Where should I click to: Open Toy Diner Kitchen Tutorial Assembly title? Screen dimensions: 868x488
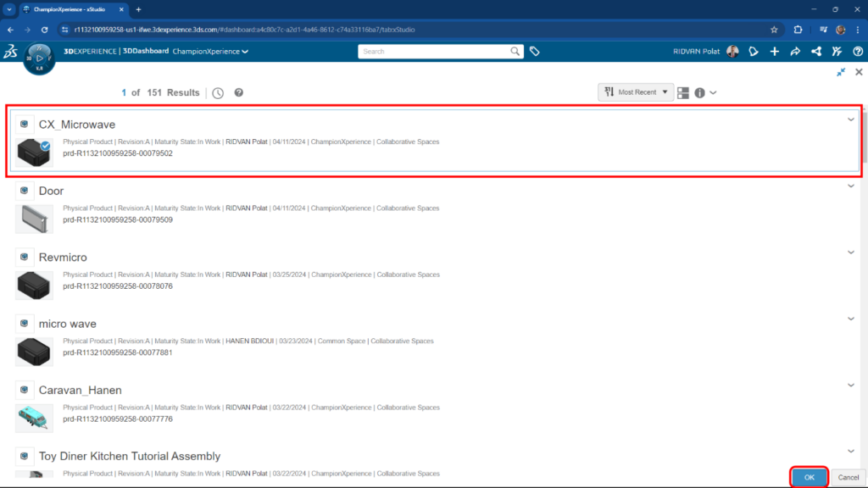(x=130, y=456)
